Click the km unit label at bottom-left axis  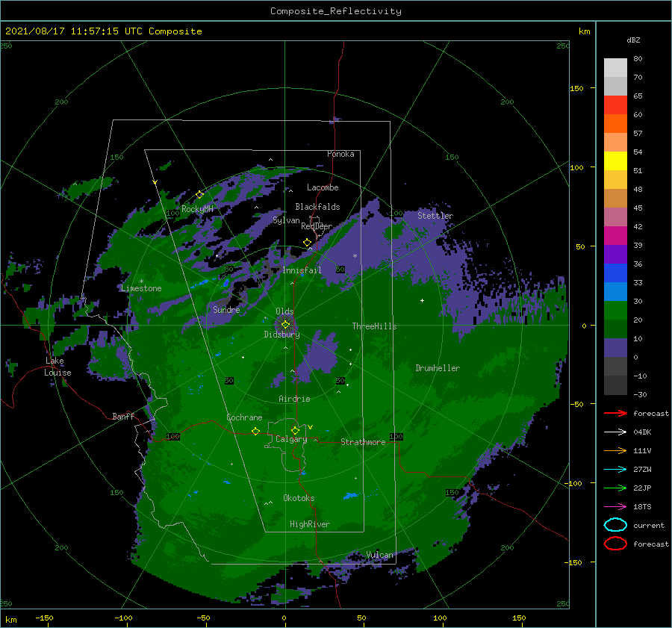11,620
